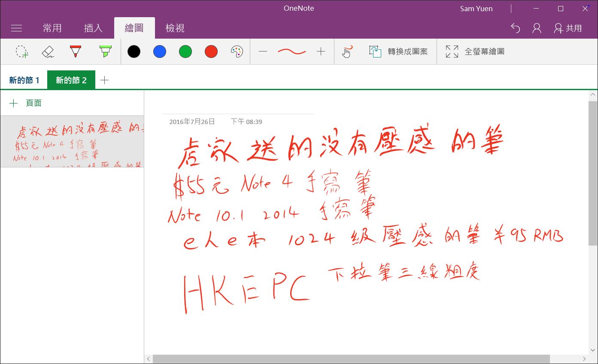Open the 常用 ribbon tab
The height and width of the screenshot is (364, 598).
pyautogui.click(x=52, y=28)
